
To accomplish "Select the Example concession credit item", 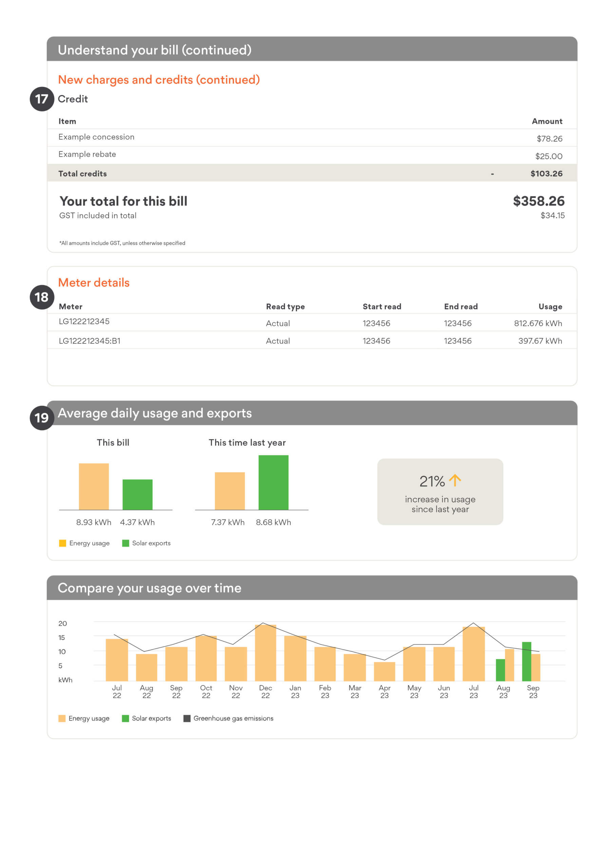I will tap(96, 137).
